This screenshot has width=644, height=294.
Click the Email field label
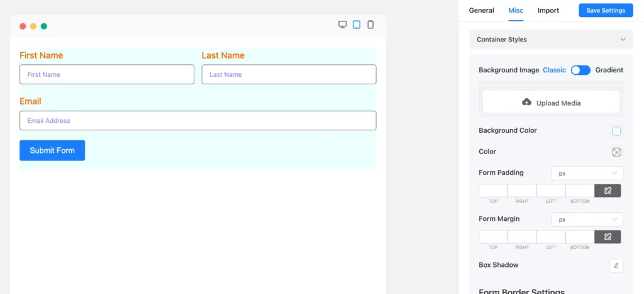pos(30,101)
